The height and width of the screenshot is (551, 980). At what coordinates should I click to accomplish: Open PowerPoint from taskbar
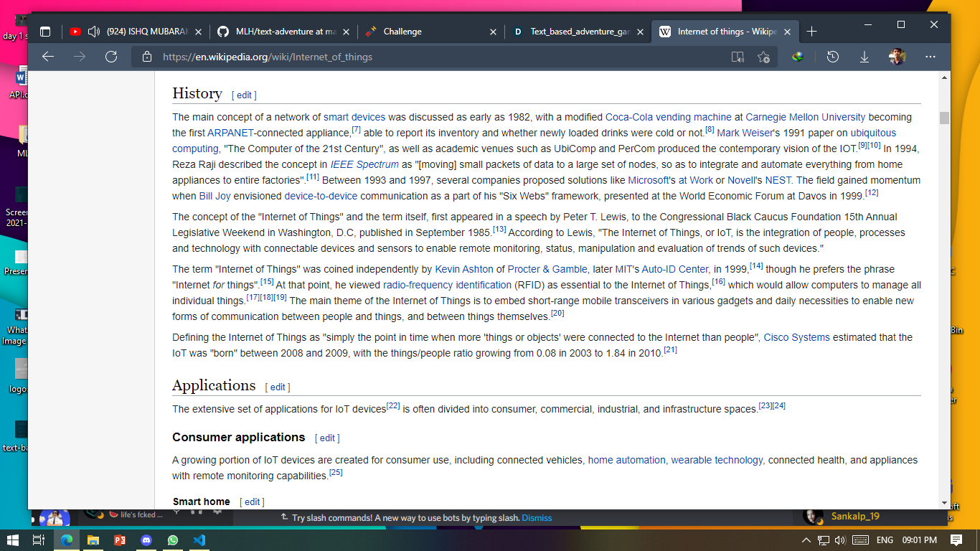[120, 540]
